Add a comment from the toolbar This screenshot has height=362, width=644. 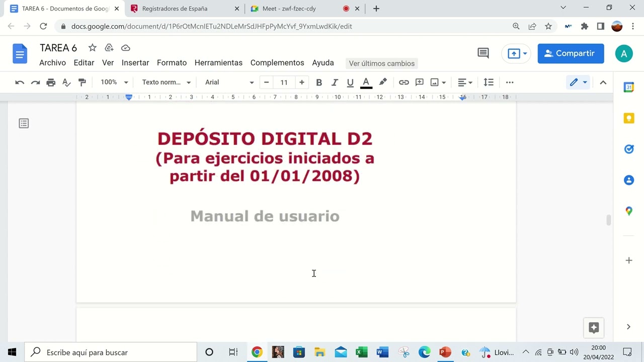coord(419,82)
